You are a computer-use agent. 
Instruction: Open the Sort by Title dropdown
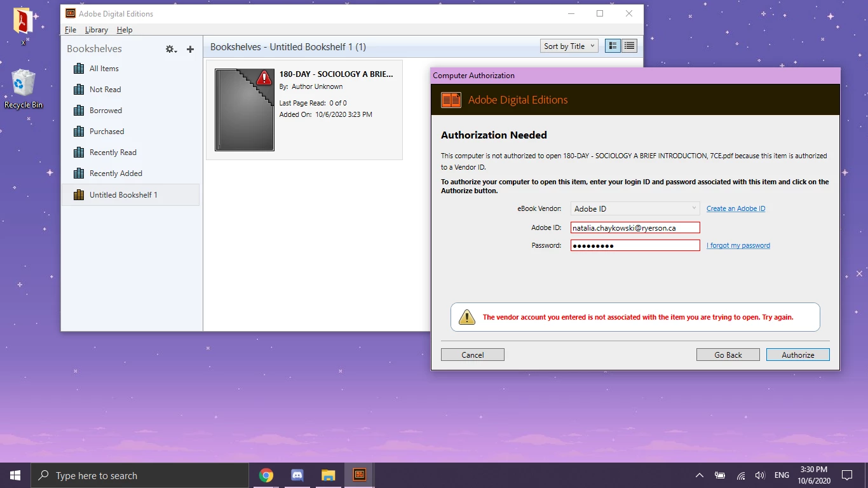point(569,46)
